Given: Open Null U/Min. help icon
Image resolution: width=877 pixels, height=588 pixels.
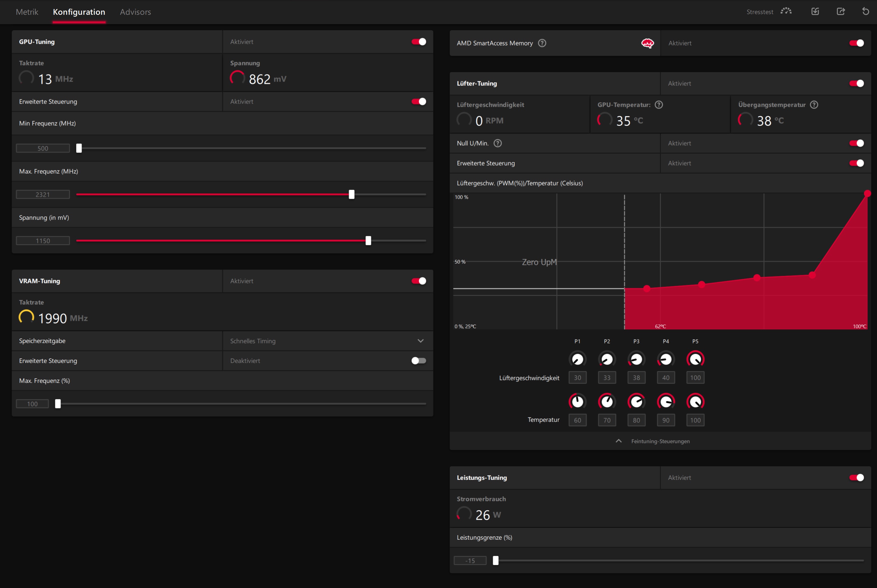Looking at the screenshot, I should coord(498,143).
